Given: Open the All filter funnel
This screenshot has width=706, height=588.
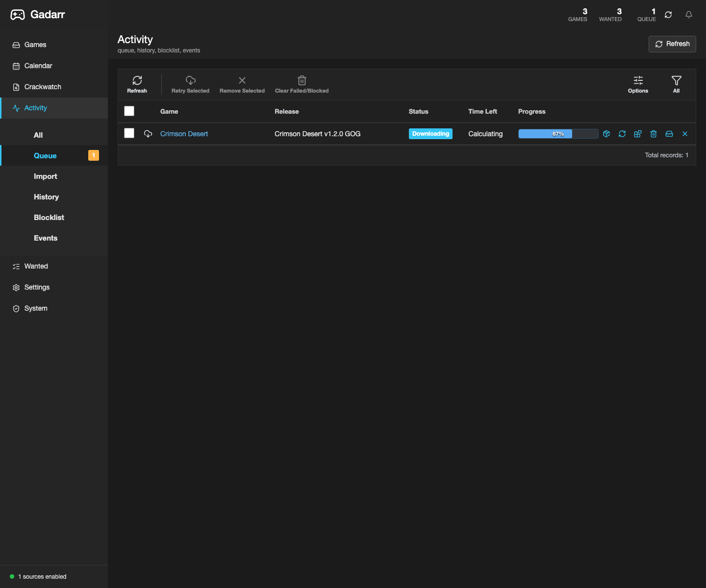Looking at the screenshot, I should click(x=677, y=80).
